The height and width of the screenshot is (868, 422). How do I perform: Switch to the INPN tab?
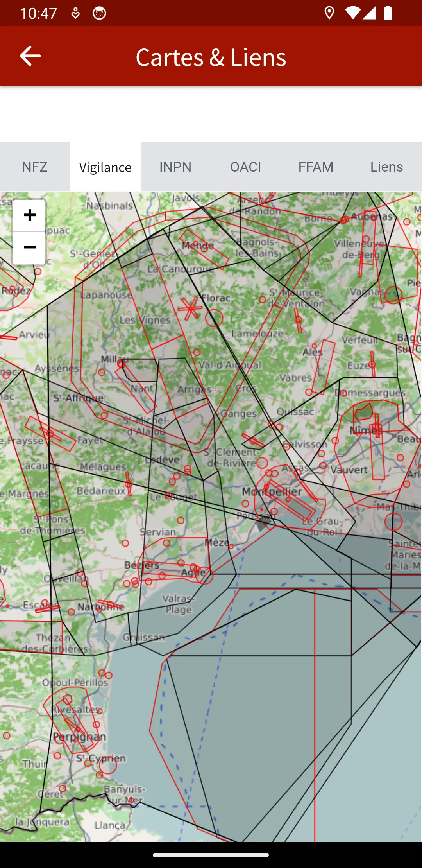point(175,167)
